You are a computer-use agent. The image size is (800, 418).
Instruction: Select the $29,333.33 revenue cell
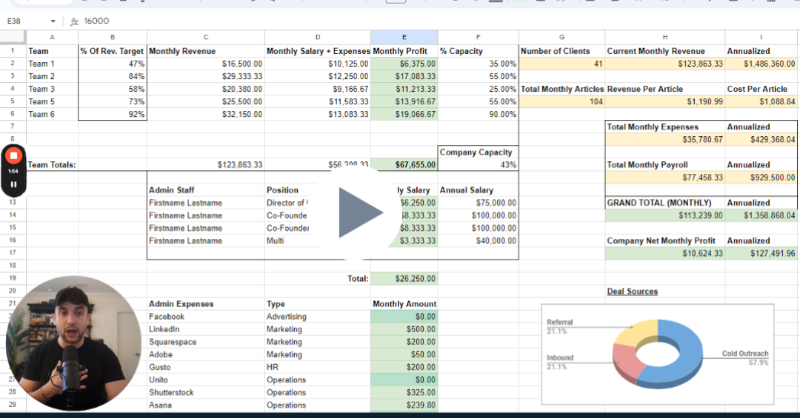206,77
